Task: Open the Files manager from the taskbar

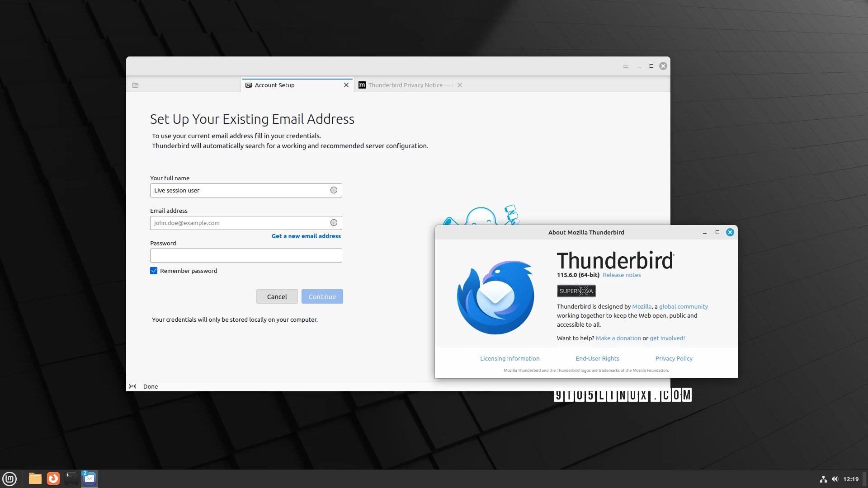Action: [35, 479]
